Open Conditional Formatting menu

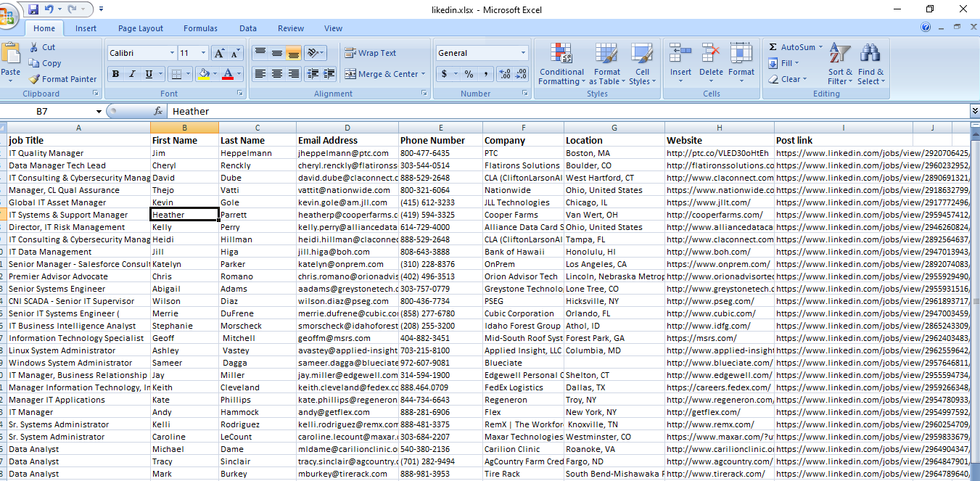[x=561, y=64]
